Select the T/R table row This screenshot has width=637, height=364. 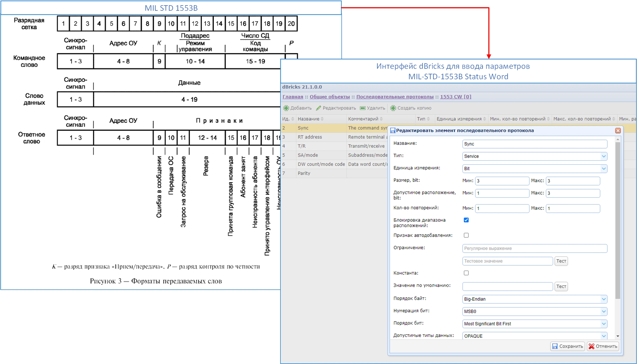pos(334,146)
